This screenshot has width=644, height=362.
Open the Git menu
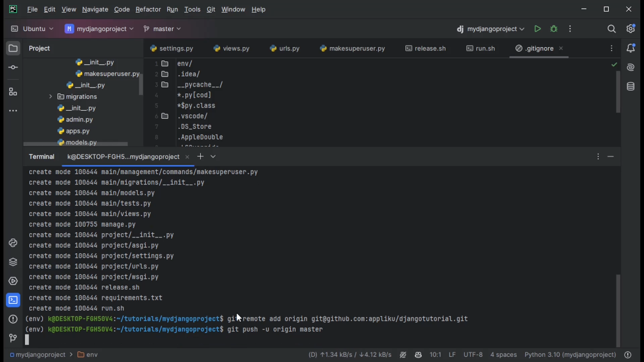[211, 9]
